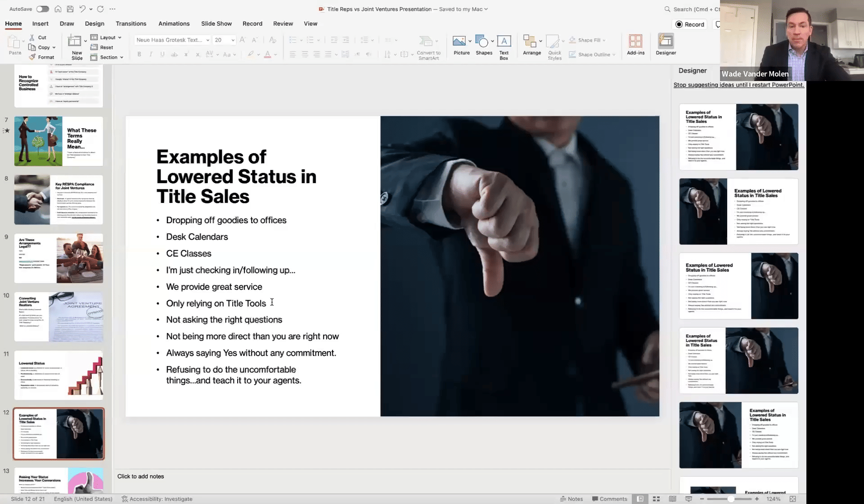Open the Shapes gallery icon
Viewport: 864px width, 504px height.
click(481, 41)
